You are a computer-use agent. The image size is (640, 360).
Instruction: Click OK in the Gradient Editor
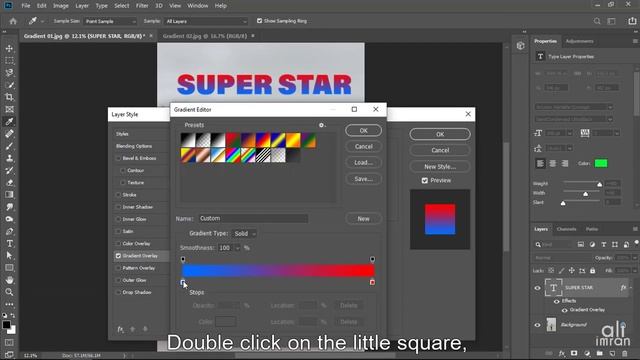pyautogui.click(x=363, y=131)
